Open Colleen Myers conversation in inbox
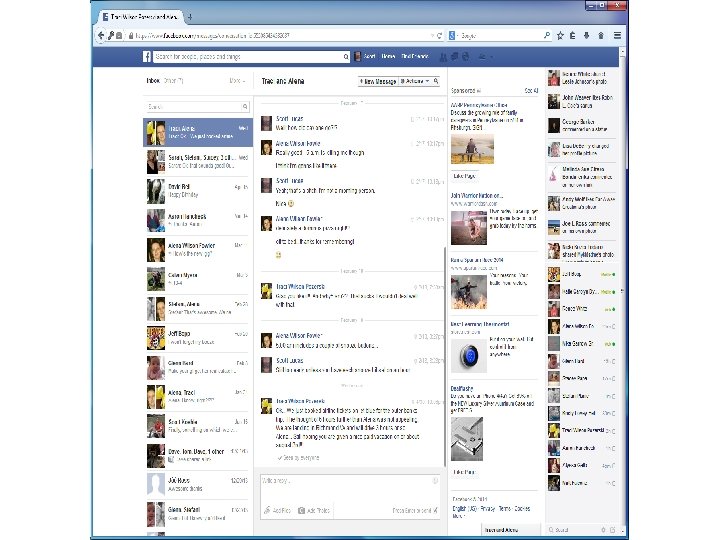This screenshot has height=540, width=720. tap(198, 279)
